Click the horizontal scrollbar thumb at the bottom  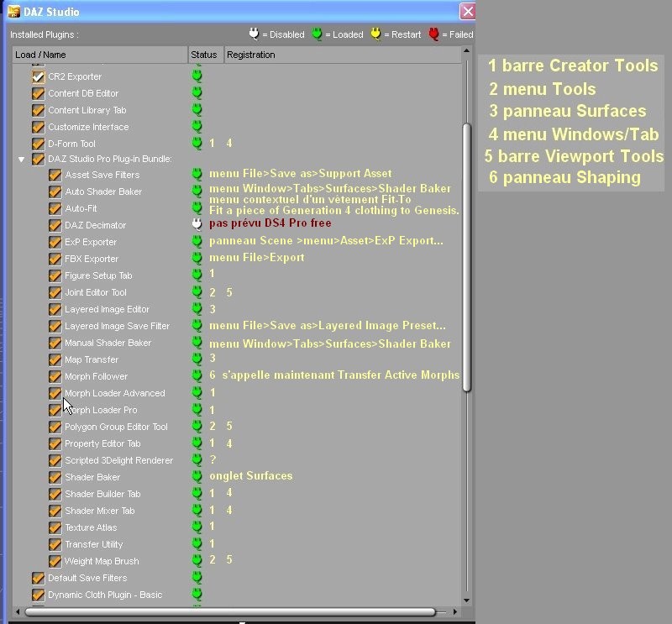click(230, 611)
